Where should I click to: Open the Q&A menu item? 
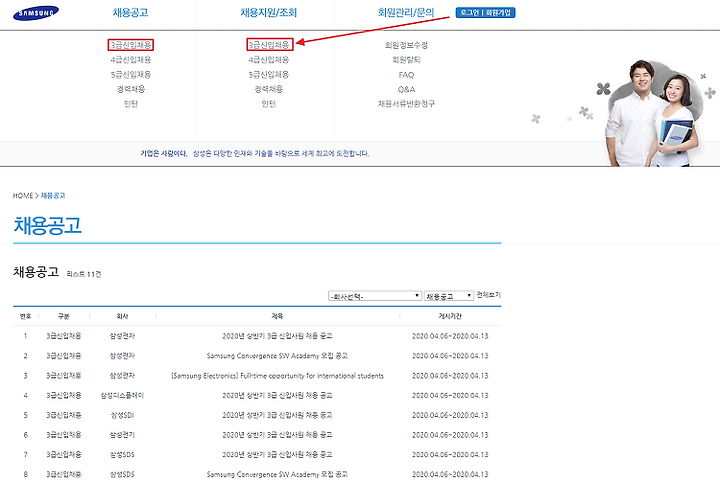406,90
